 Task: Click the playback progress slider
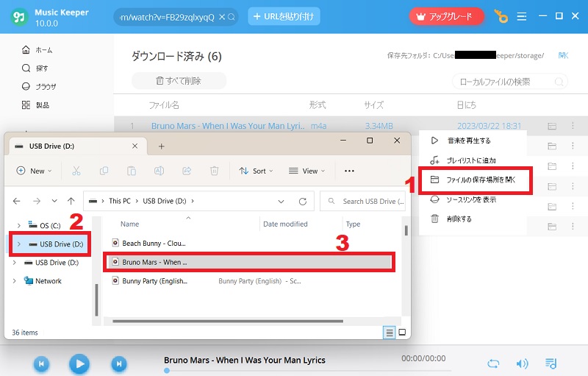coord(294,371)
